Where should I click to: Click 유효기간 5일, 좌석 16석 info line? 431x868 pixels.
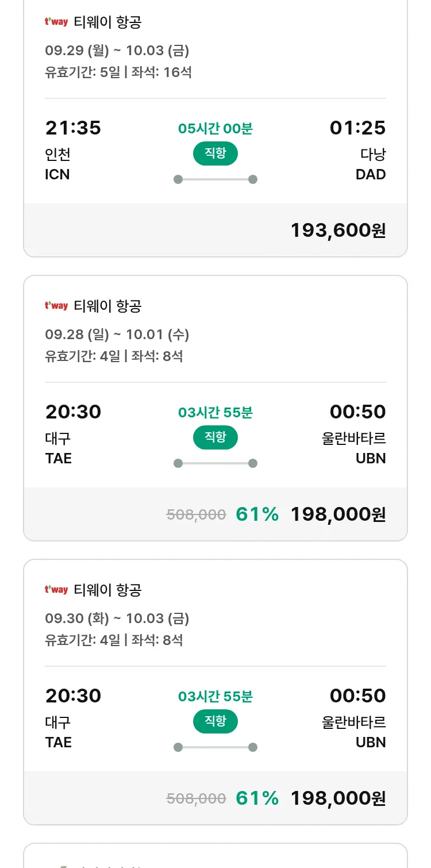(118, 72)
